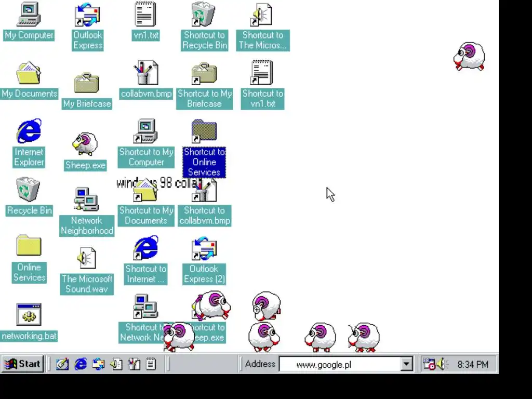This screenshot has width=532, height=399.
Task: Click the Volume speaker tray icon
Action: 442,364
